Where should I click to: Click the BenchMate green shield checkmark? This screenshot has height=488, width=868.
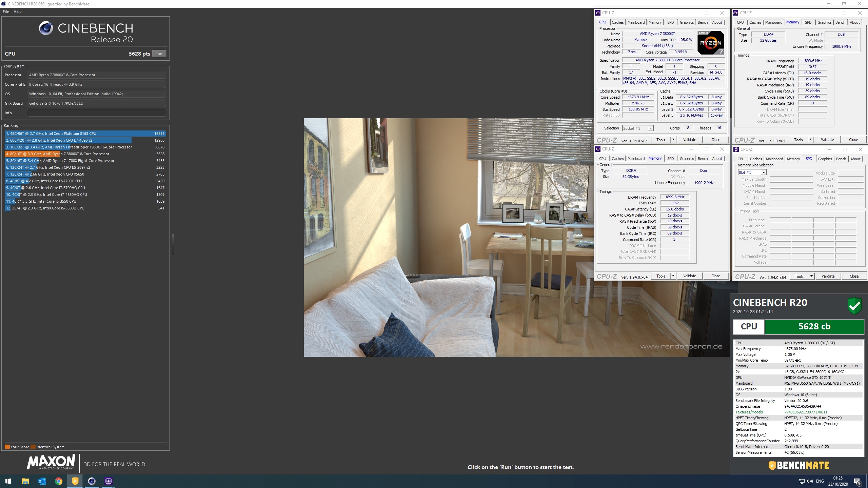tap(855, 306)
